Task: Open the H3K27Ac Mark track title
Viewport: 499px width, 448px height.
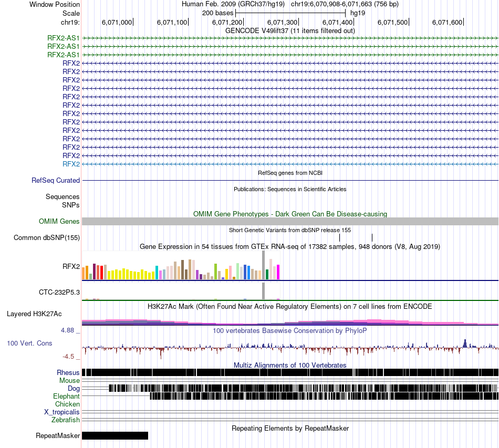Action: (290, 306)
